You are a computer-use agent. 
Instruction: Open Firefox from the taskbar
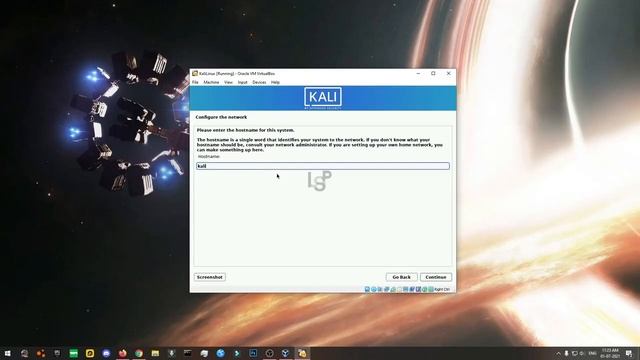[x=122, y=353]
